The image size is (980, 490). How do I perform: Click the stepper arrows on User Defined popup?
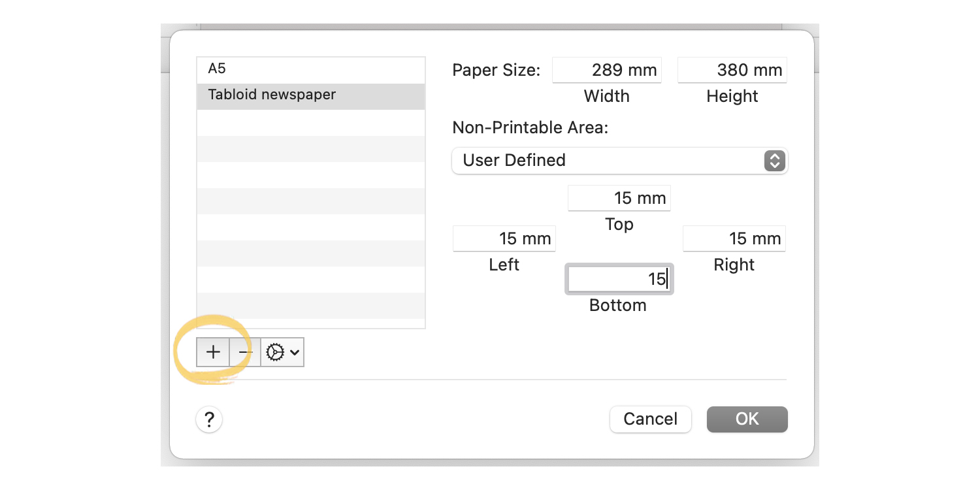[774, 161]
